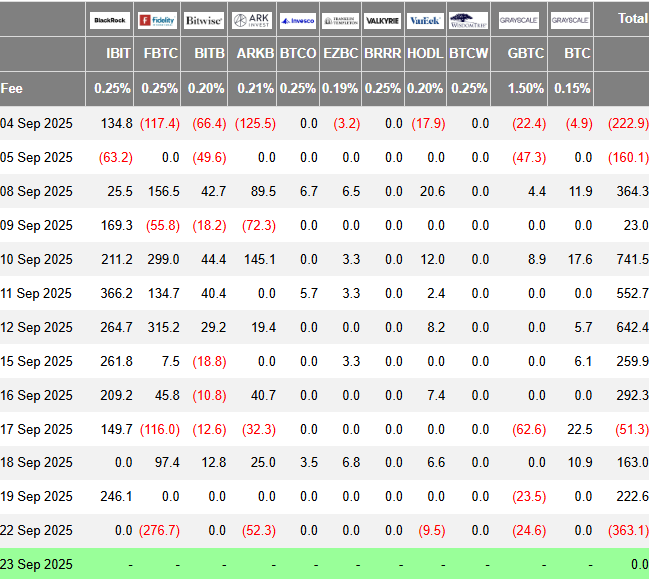This screenshot has height=579, width=649.
Task: Click the Grayscale logo above GBTC
Action: 520,20
